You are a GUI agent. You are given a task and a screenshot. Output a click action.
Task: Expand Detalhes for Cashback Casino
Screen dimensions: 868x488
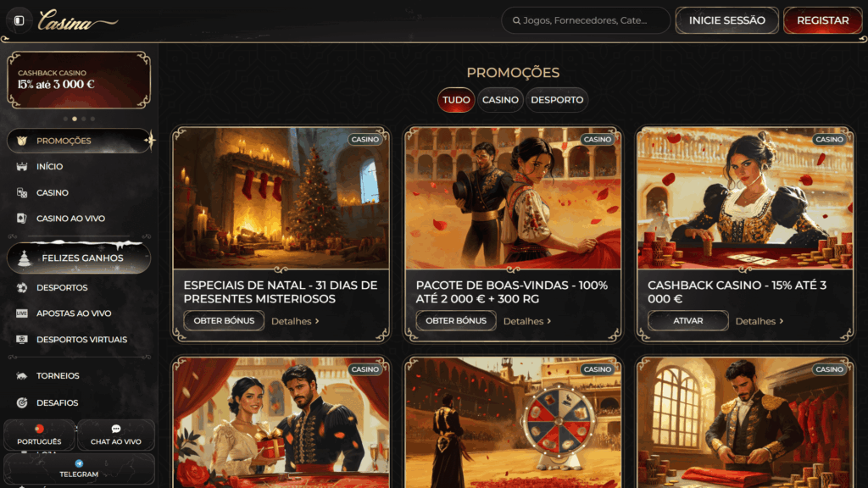(759, 321)
